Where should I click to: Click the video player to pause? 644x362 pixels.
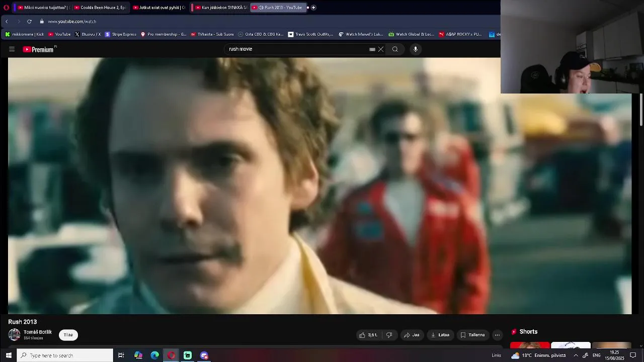pos(319,186)
